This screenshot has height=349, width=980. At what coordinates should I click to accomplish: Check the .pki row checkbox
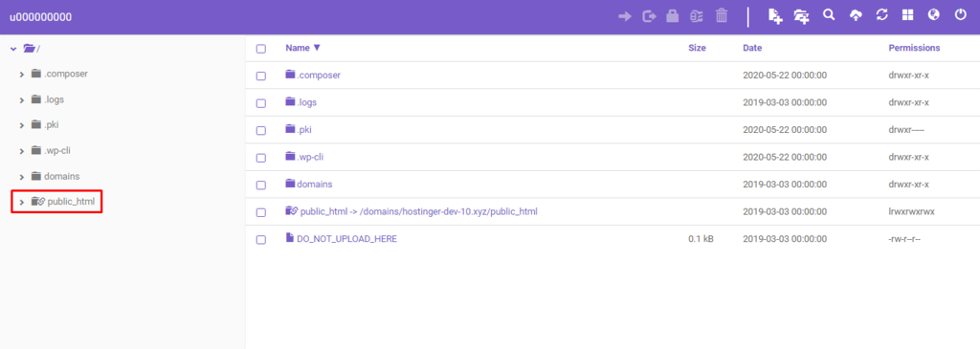[260, 130]
